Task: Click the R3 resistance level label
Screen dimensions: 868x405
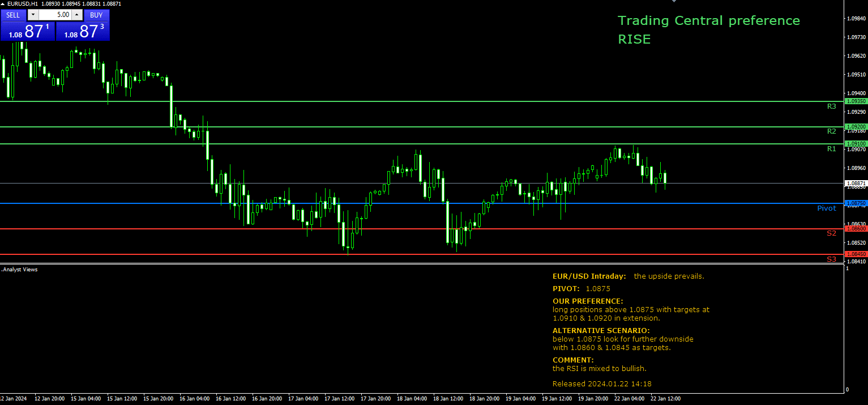Action: 831,106
